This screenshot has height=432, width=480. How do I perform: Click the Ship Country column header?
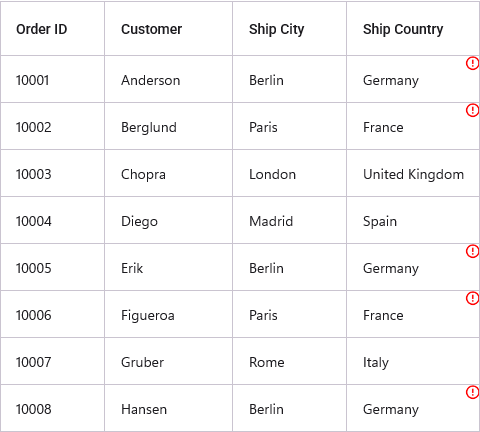coord(413,29)
